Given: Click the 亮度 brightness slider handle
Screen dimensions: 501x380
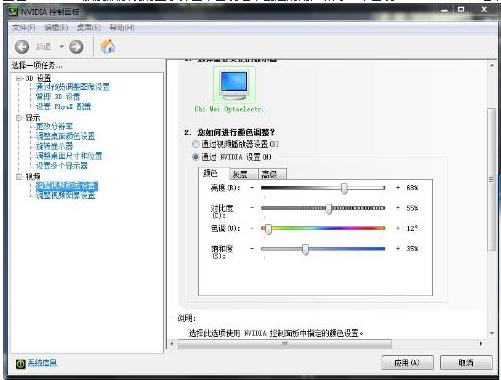Looking at the screenshot, I should pyautogui.click(x=344, y=188).
